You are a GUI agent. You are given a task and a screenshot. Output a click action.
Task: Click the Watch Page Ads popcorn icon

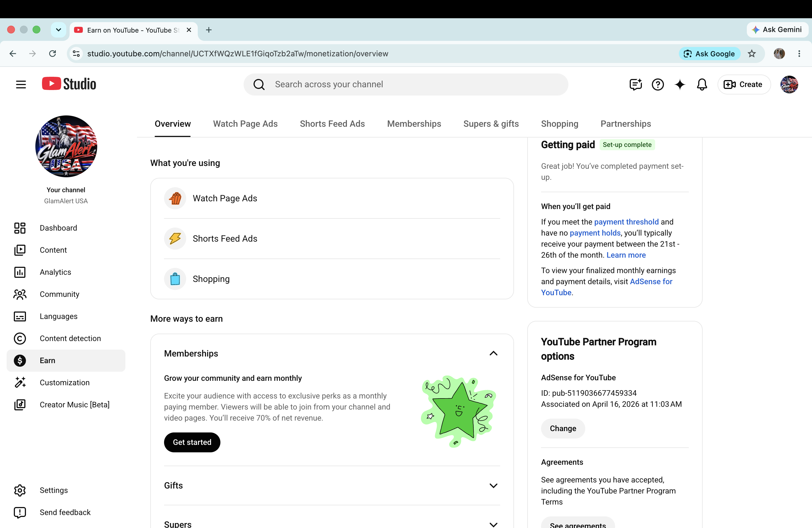coord(175,198)
